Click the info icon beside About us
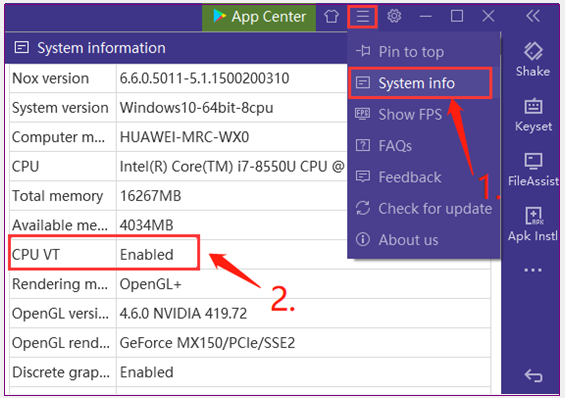 click(362, 240)
